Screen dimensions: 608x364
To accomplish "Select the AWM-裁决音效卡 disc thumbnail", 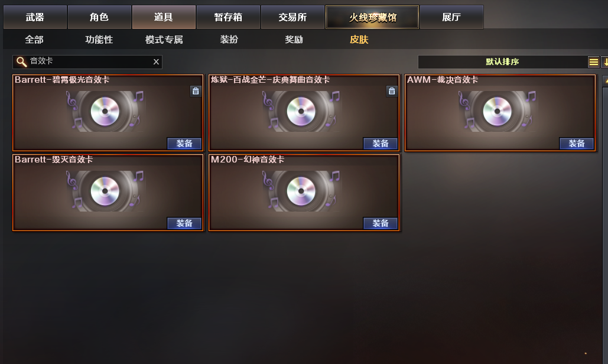I will click(x=497, y=111).
